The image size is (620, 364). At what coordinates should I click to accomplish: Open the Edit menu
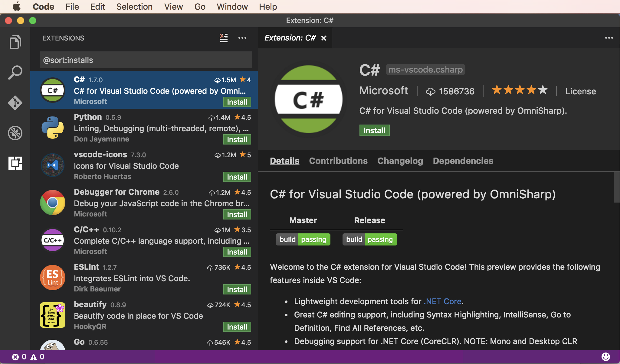pos(97,7)
